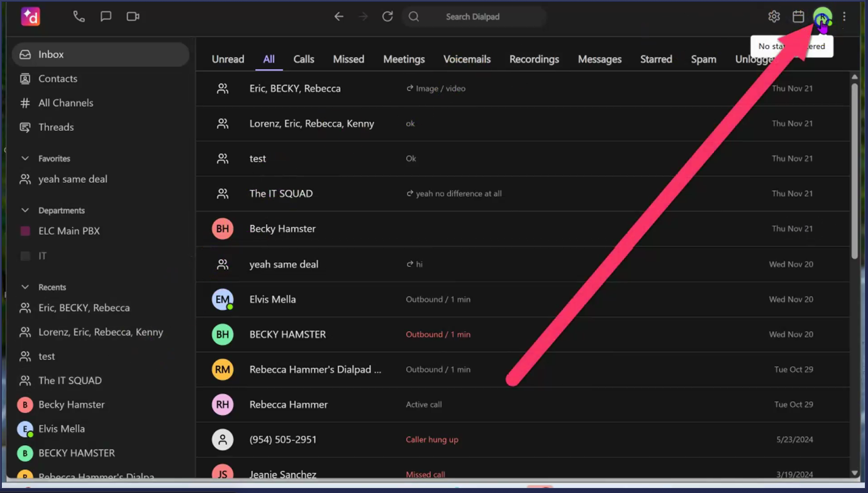Switch to the Meetings tab
Screen dimensions: 868x493
[x=404, y=59]
